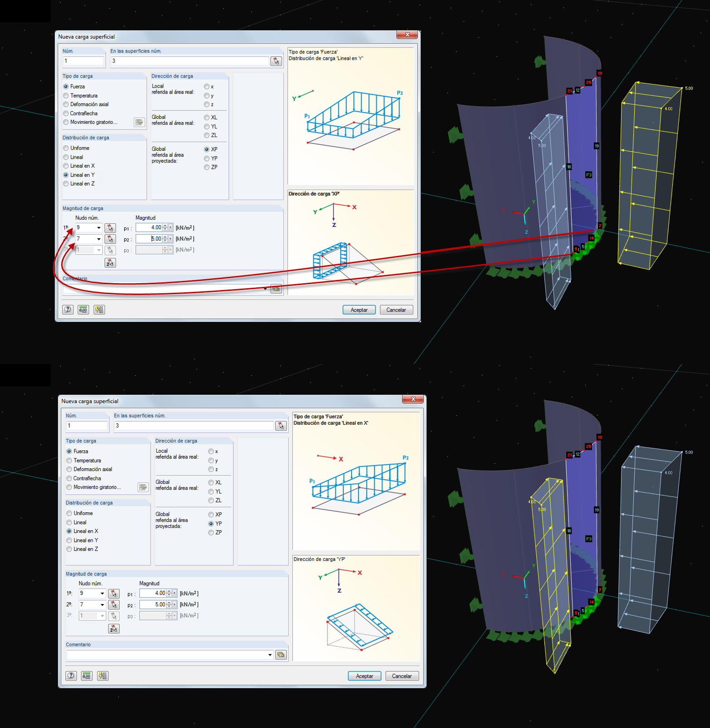Open second node dropdown in upper dialog
This screenshot has width=710, height=728.
point(98,239)
